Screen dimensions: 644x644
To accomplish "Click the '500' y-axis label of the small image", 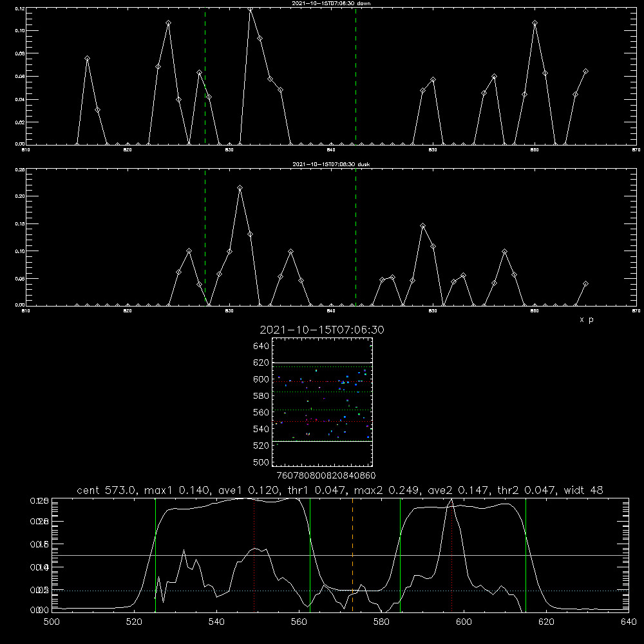I will point(261,462).
